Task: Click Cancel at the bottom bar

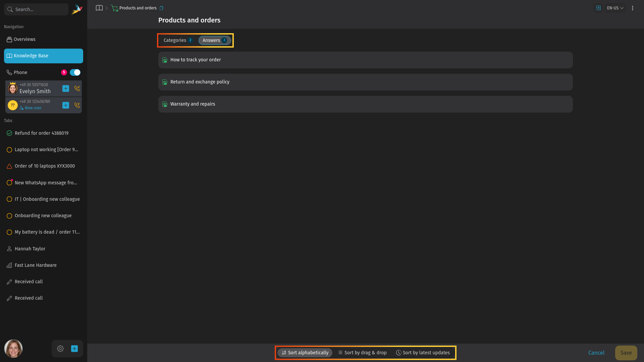Action: click(x=596, y=353)
